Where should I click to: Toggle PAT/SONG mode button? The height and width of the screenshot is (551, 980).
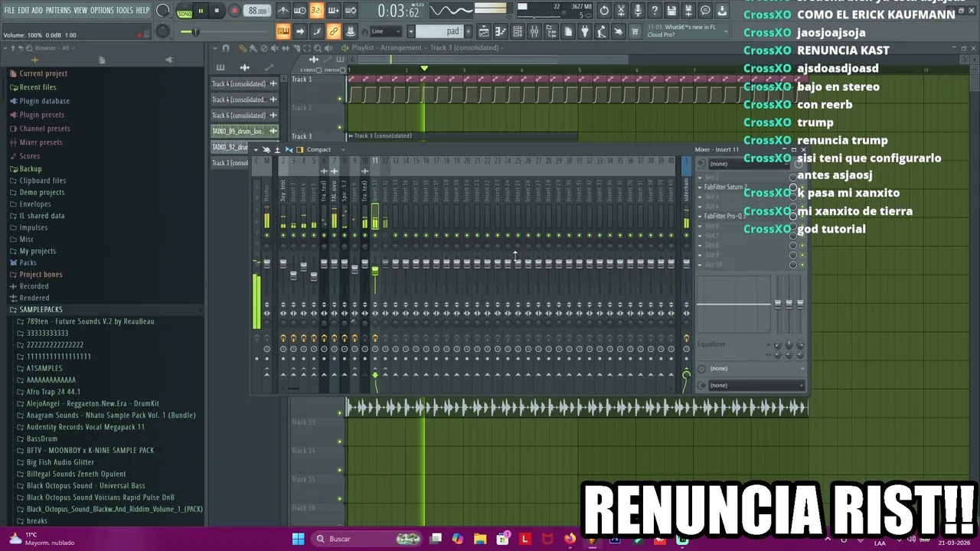click(185, 11)
